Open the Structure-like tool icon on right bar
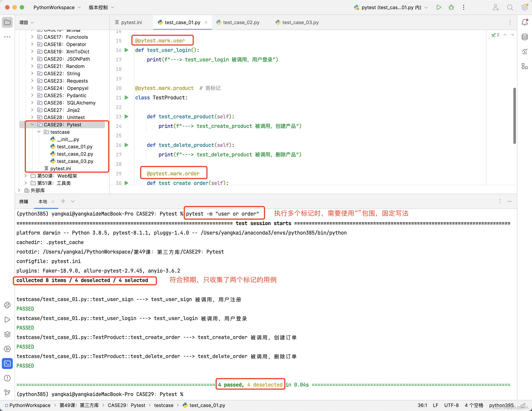Screen dimensions: 532x411 tap(525, 66)
